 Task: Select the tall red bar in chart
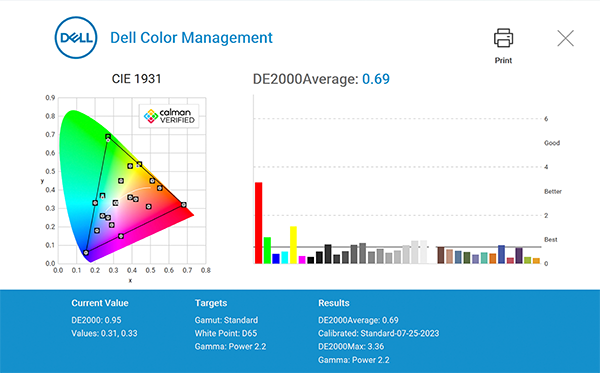click(x=259, y=223)
